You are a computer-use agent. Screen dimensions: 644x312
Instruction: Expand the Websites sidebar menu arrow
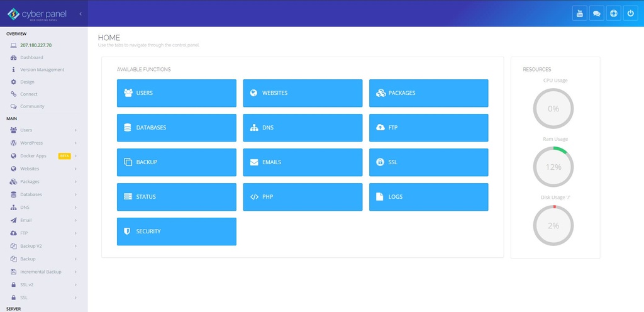coord(76,169)
